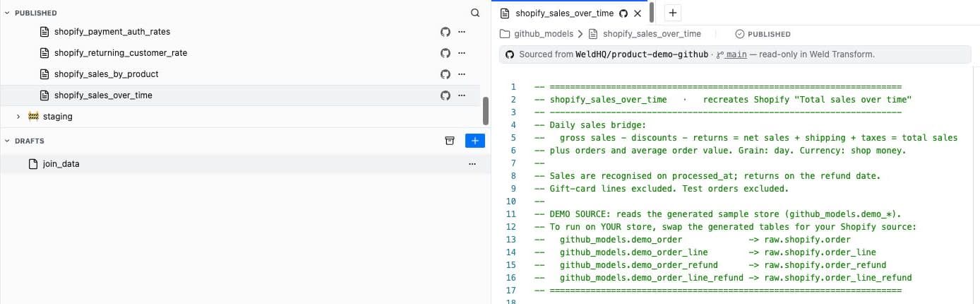Click the 'Daily sales bridge:' comment line
This screenshot has width=980, height=304.
[x=590, y=125]
